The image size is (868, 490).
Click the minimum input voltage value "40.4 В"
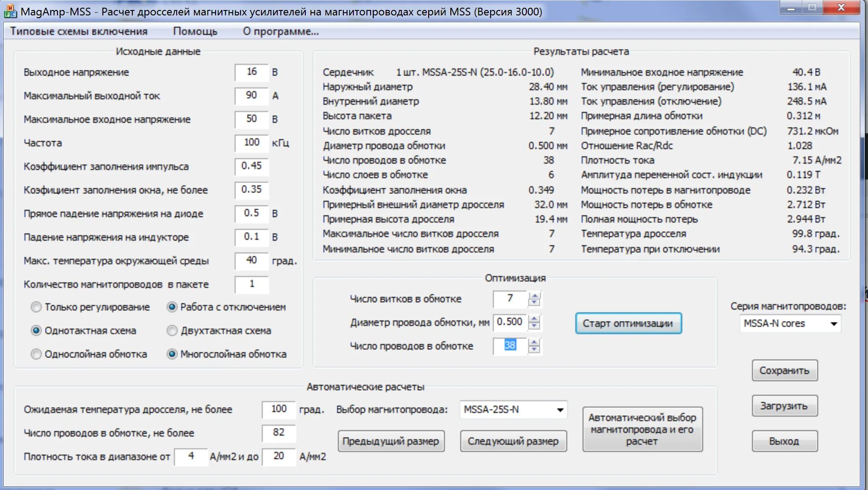tap(806, 72)
